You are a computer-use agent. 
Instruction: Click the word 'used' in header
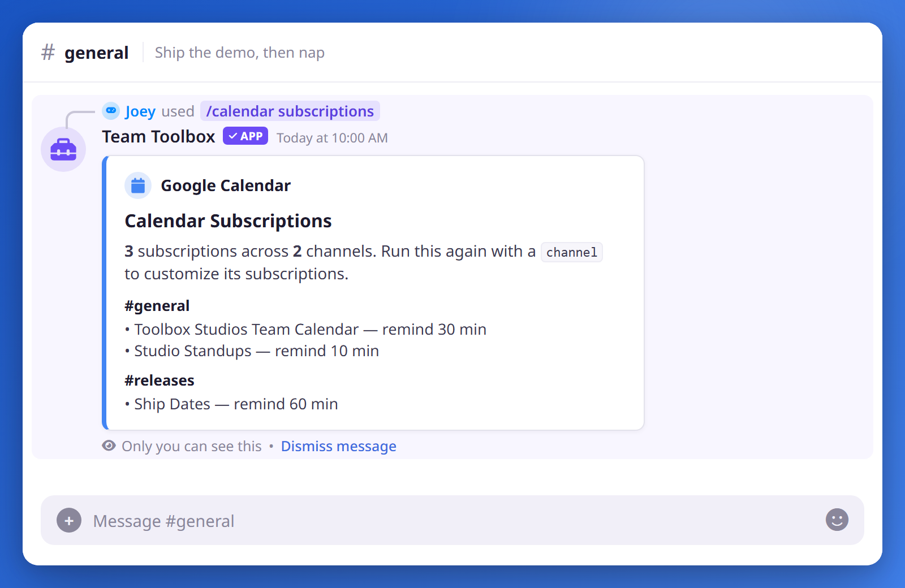178,111
